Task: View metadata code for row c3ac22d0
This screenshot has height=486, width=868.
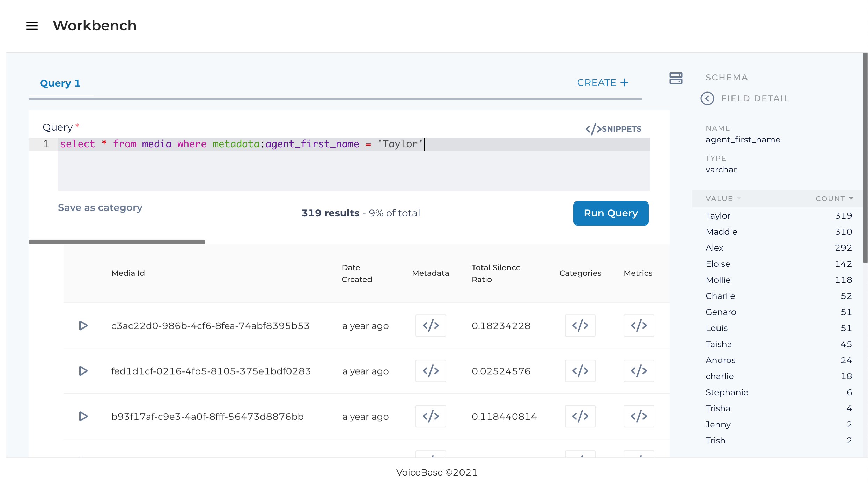Action: click(x=431, y=326)
